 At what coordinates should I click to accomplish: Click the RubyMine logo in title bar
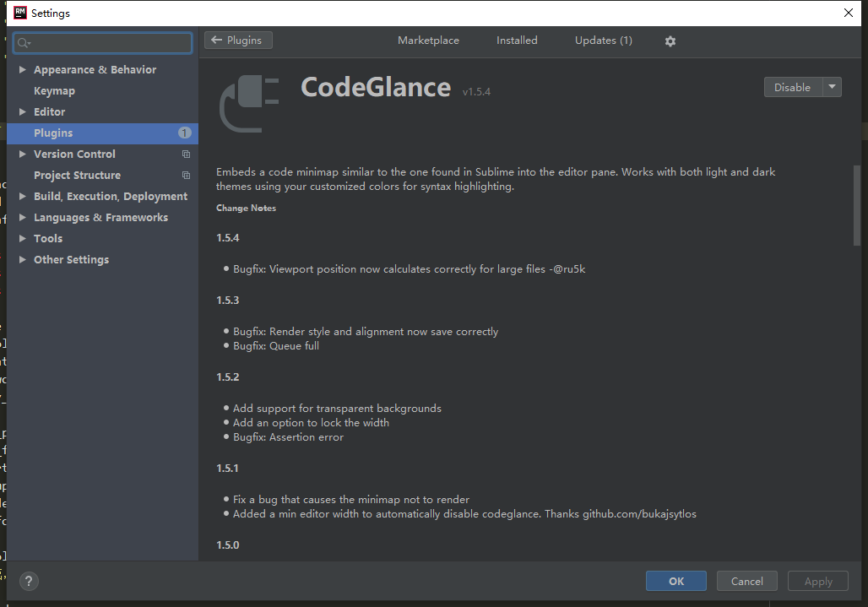(x=20, y=13)
